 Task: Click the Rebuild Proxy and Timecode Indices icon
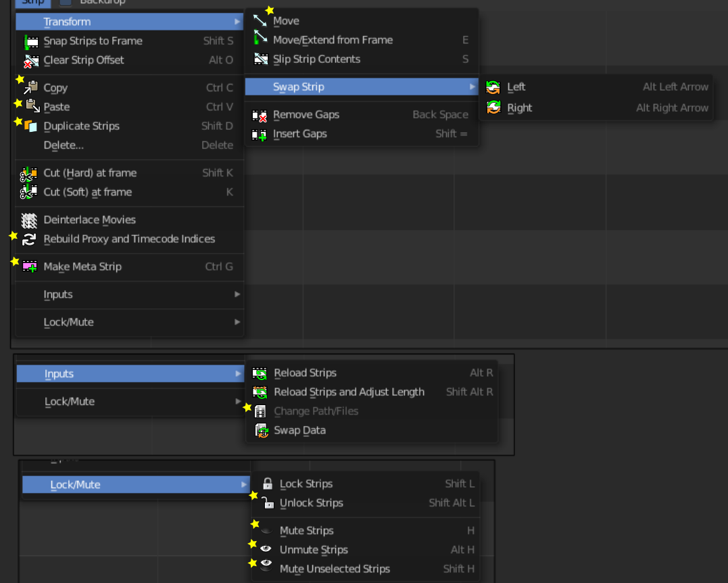pos(29,239)
